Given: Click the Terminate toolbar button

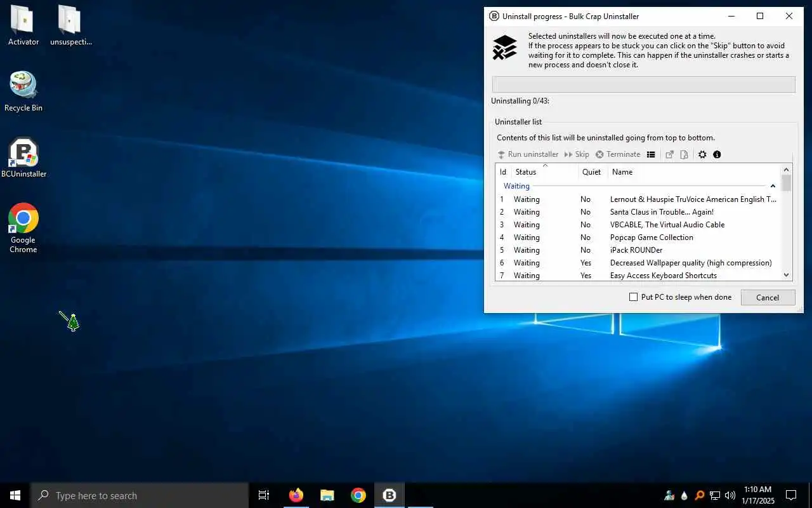Looking at the screenshot, I should 618,154.
